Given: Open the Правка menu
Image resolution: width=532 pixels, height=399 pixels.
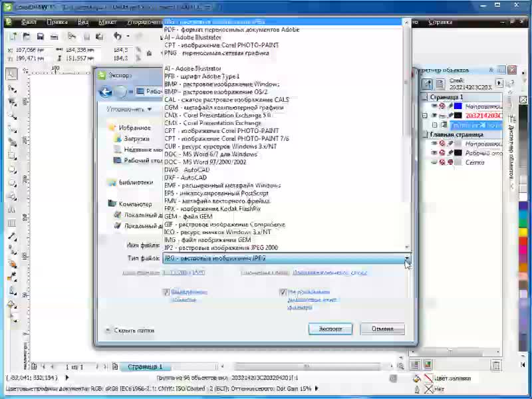Looking at the screenshot, I should 57,22.
